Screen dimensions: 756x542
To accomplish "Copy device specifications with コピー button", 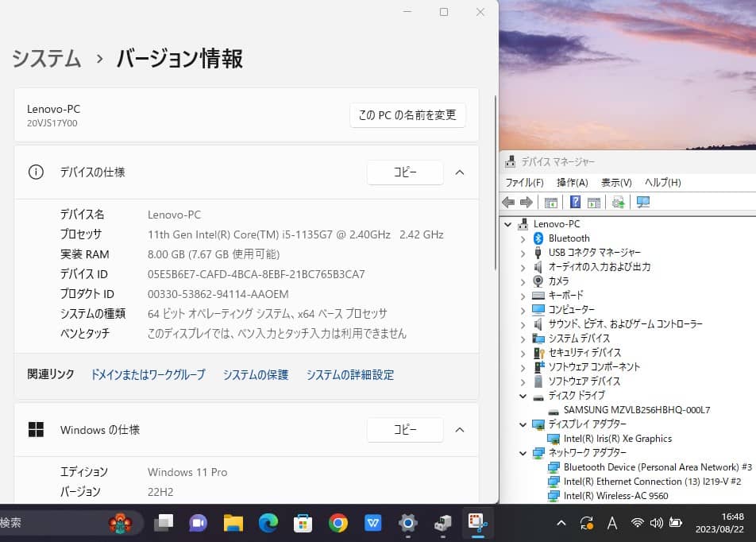I will click(405, 172).
